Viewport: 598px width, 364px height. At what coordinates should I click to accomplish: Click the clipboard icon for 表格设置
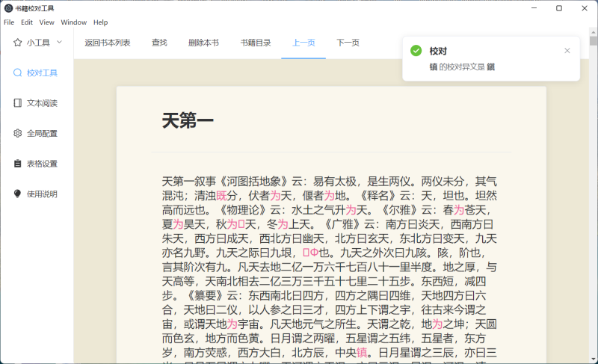click(x=17, y=164)
